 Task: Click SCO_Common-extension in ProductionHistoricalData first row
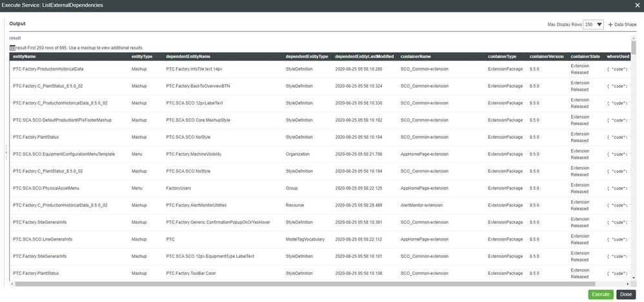424,69
